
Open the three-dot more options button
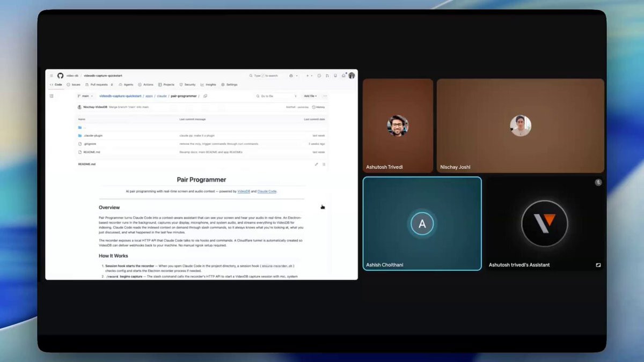click(325, 96)
